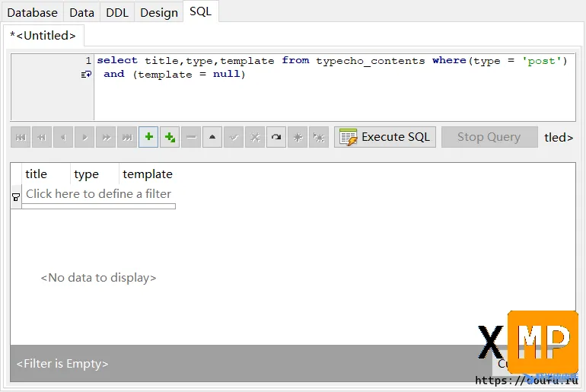This screenshot has width=586, height=392.
Task: Click the next record arrow icon
Action: pos(85,137)
